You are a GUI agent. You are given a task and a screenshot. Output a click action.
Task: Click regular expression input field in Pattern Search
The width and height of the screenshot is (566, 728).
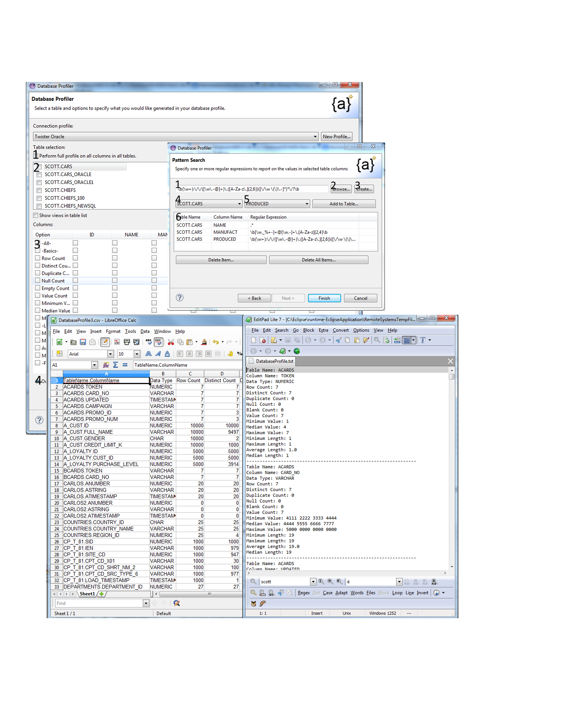point(252,189)
